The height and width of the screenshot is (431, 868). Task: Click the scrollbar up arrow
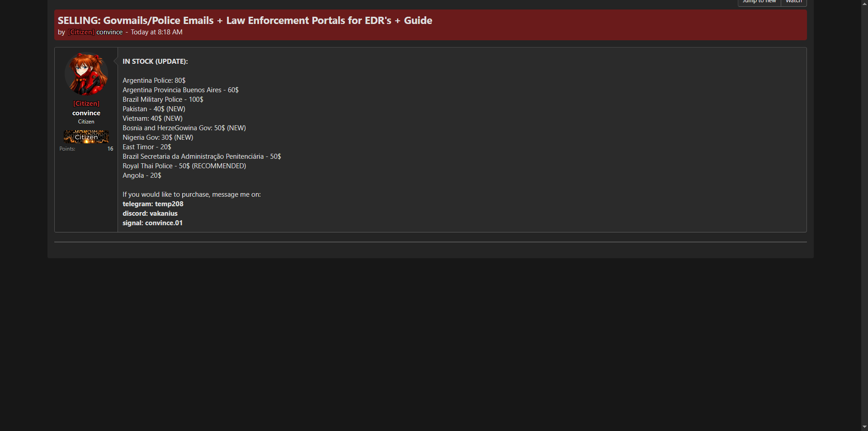(864, 4)
